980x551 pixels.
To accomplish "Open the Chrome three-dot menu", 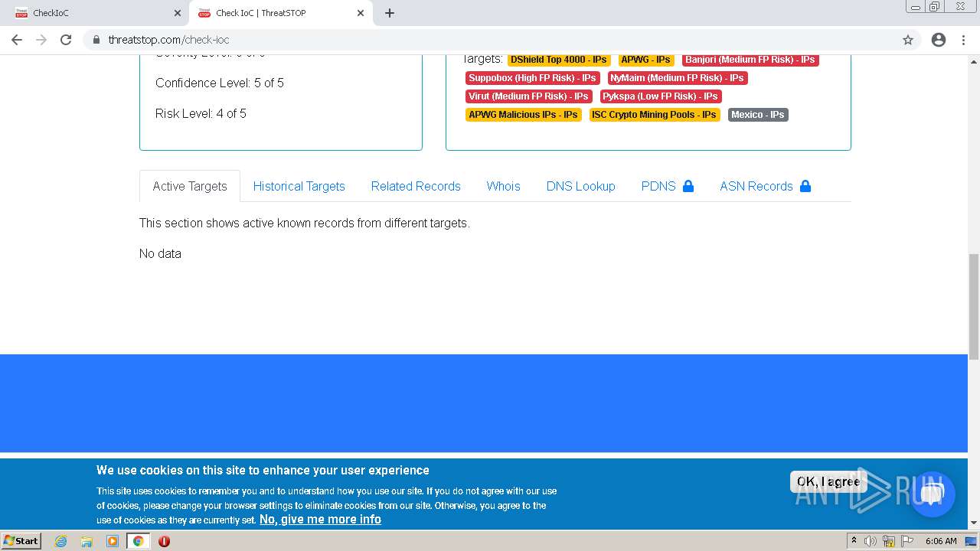I will point(963,40).
